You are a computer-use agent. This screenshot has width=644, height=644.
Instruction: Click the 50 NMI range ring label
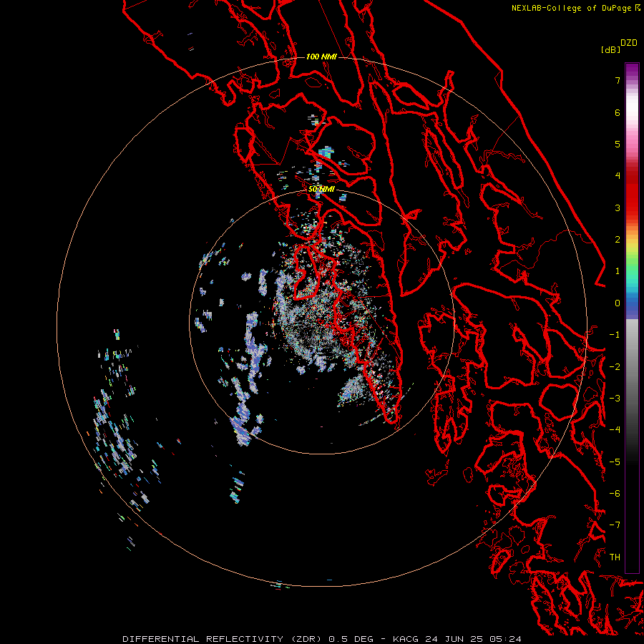(321, 189)
